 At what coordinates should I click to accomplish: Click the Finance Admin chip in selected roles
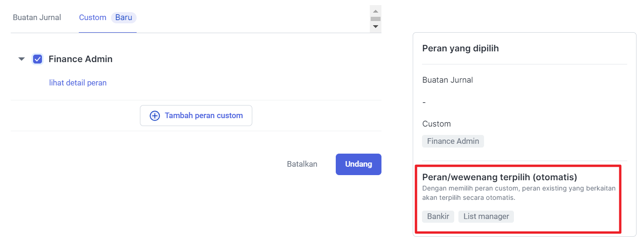point(453,141)
